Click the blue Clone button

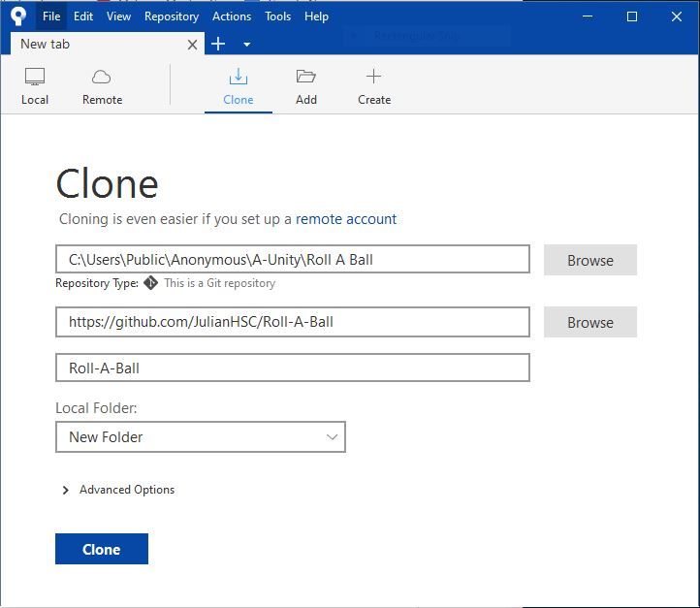point(102,549)
